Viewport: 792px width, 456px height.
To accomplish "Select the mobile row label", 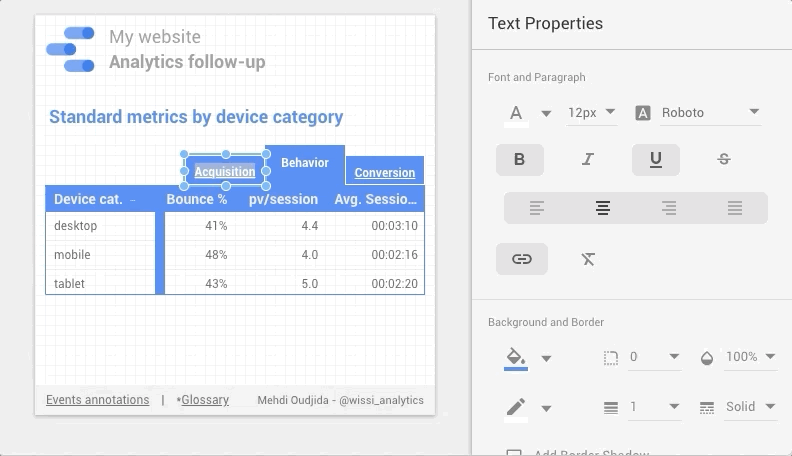I will (x=72, y=255).
